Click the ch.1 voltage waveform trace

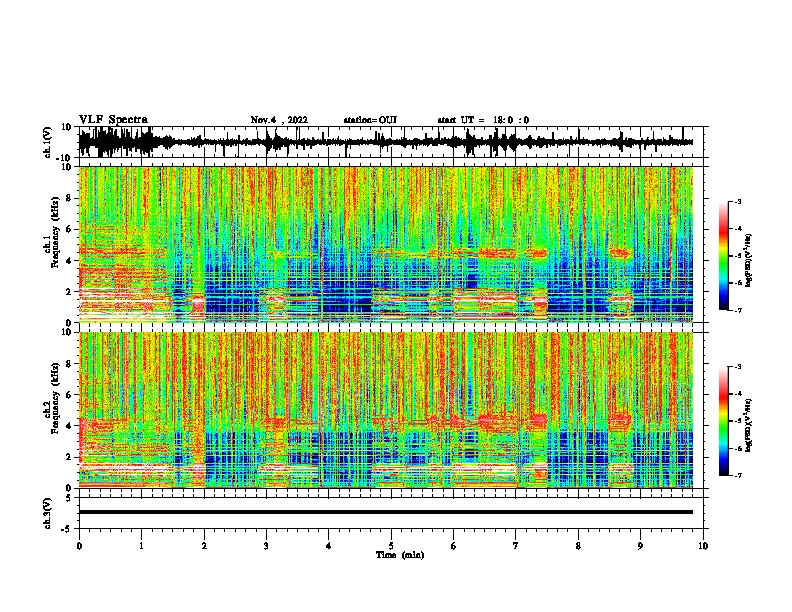coord(385,142)
